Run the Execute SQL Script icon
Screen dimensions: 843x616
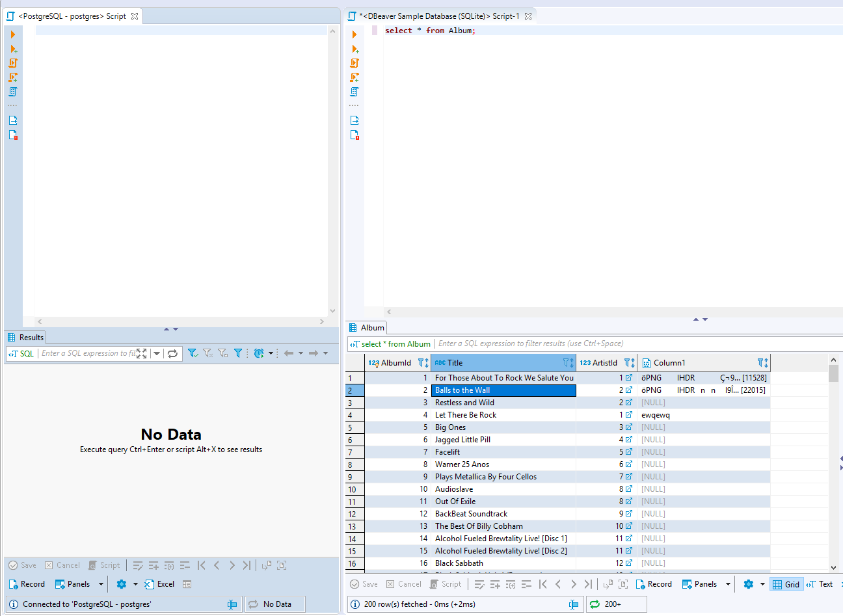coord(355,63)
